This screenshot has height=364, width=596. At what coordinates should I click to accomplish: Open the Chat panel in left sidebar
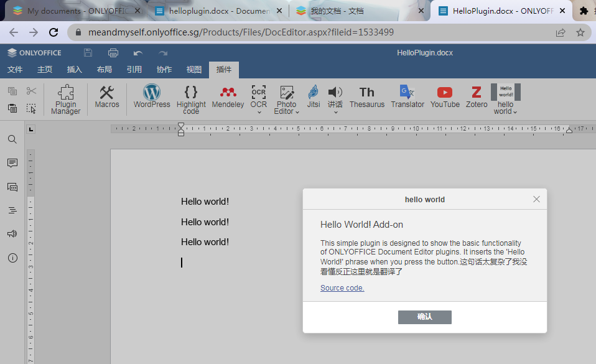12,187
